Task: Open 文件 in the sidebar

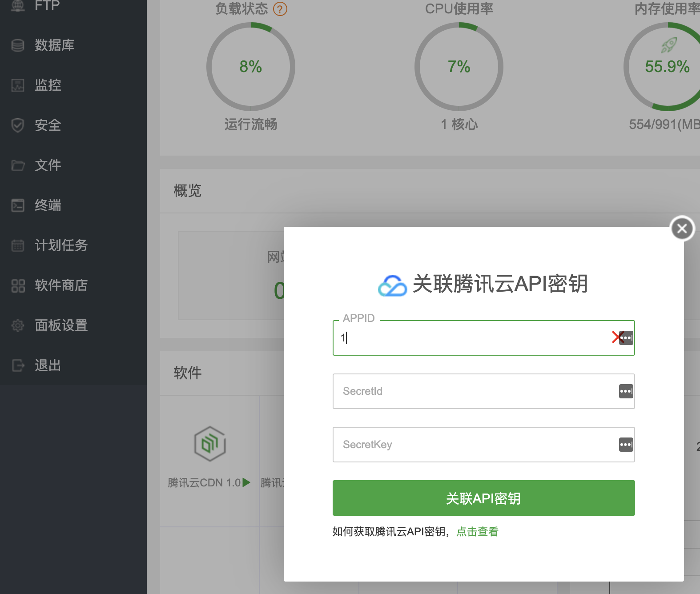Action: tap(73, 165)
